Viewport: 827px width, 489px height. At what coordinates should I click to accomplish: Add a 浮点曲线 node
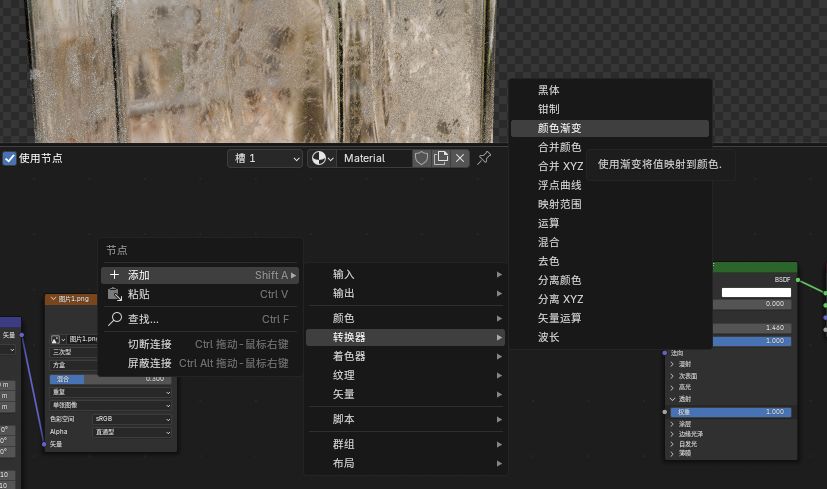(610, 185)
